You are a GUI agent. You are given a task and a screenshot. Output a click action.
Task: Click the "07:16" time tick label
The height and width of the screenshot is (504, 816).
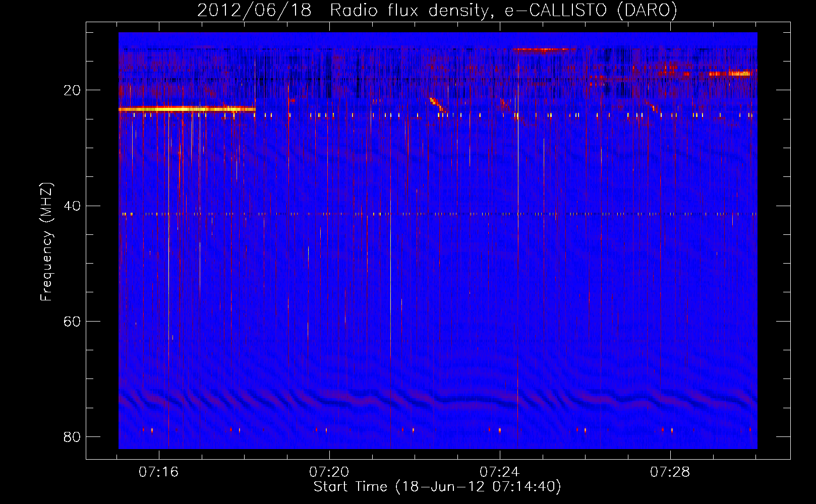tap(159, 472)
